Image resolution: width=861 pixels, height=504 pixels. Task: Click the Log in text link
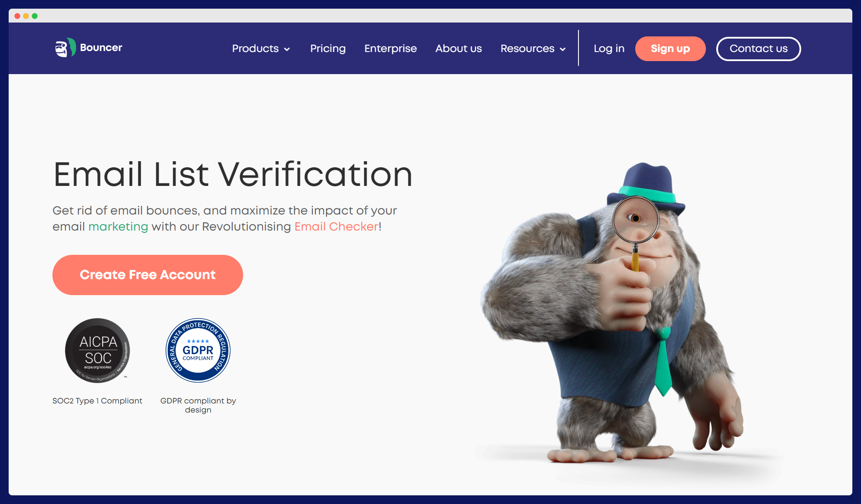[x=608, y=48]
